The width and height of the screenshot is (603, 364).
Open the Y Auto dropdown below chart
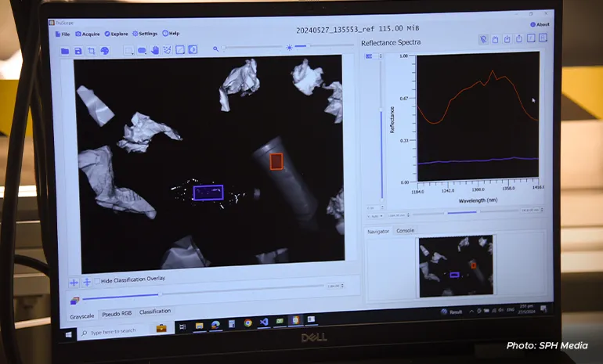pos(375,216)
